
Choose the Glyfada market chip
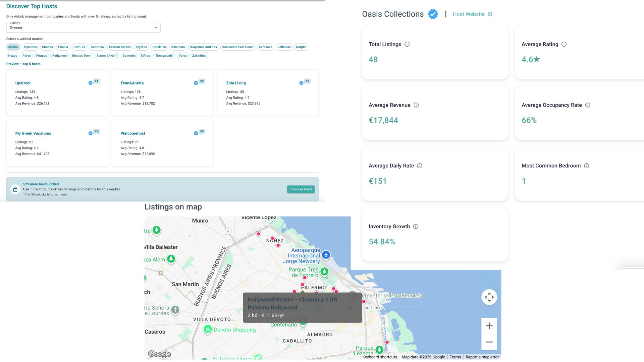(x=142, y=47)
